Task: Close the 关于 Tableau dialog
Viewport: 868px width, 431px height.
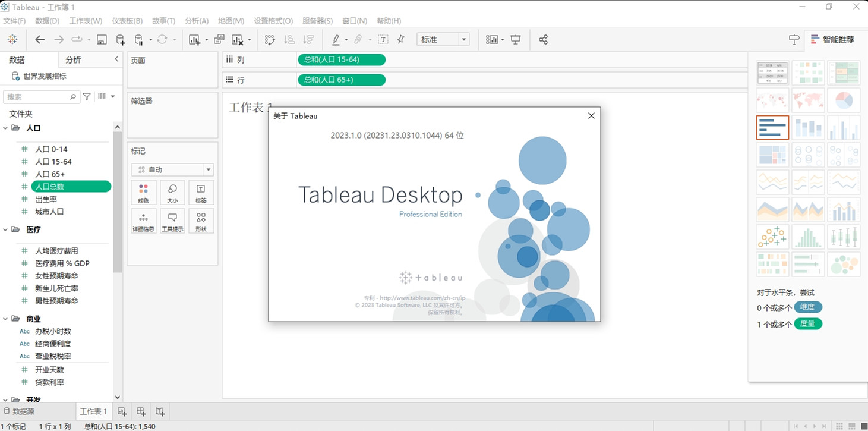Action: pos(591,116)
